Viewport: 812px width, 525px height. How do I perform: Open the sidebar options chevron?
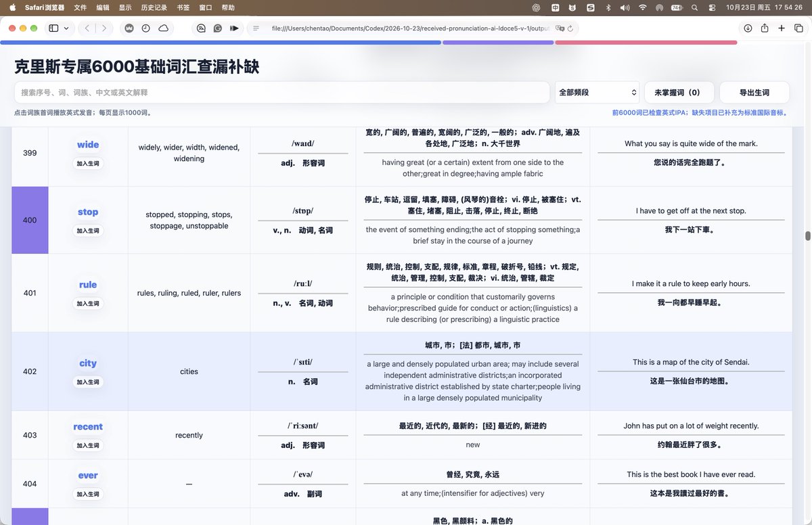click(x=66, y=28)
